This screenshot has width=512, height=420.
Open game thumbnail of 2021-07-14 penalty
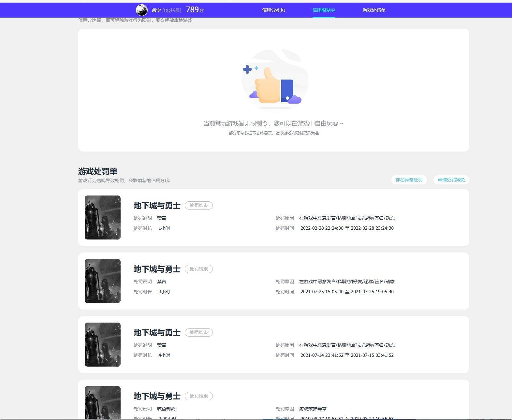point(103,344)
